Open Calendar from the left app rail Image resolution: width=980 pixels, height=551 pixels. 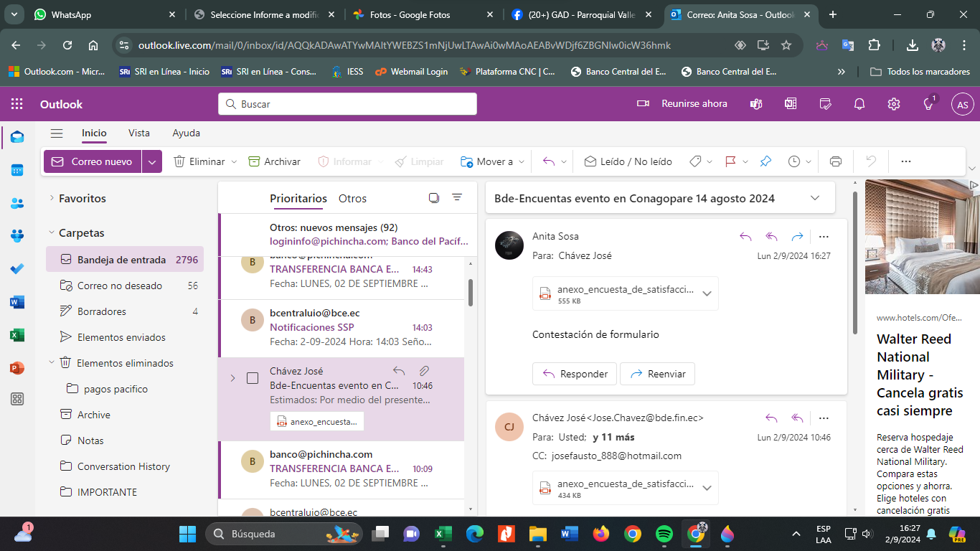(x=17, y=170)
